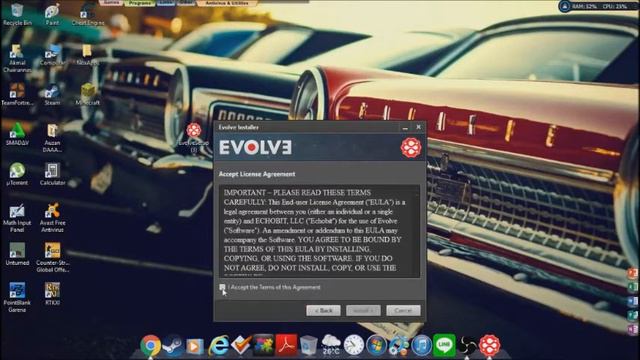Image resolution: width=640 pixels, height=360 pixels.
Task: Select the Minecraft desktop icon
Action: (x=87, y=95)
